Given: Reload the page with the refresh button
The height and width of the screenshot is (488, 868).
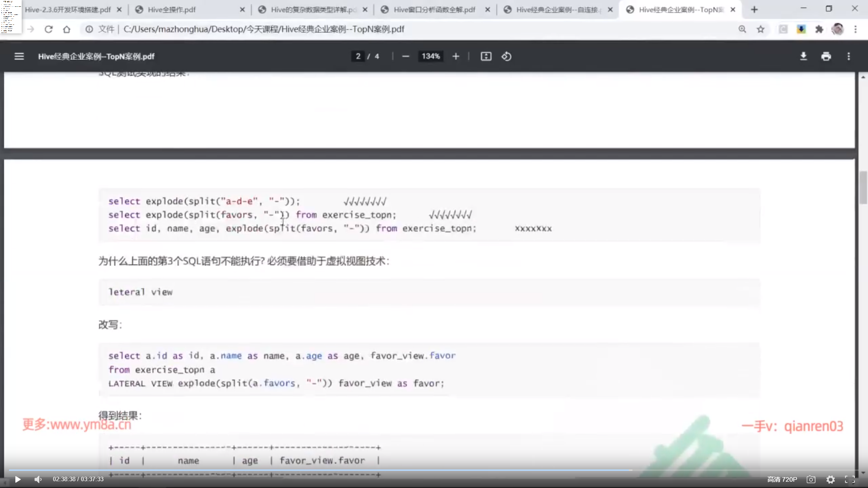Looking at the screenshot, I should coord(49,29).
